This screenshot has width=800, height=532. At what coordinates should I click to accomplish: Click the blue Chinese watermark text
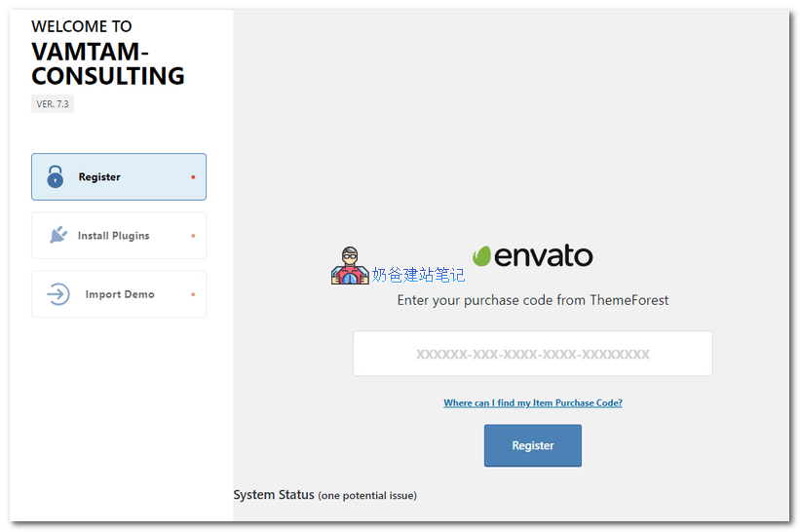coord(418,276)
